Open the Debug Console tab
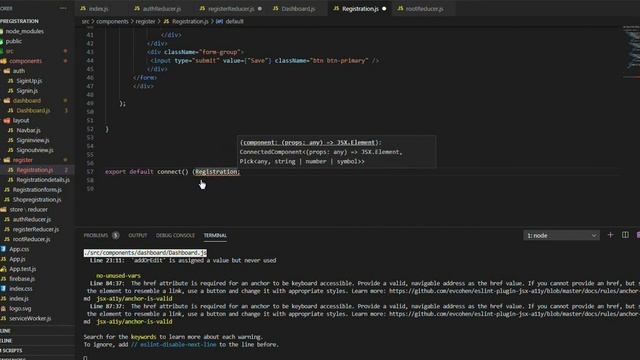 175,236
